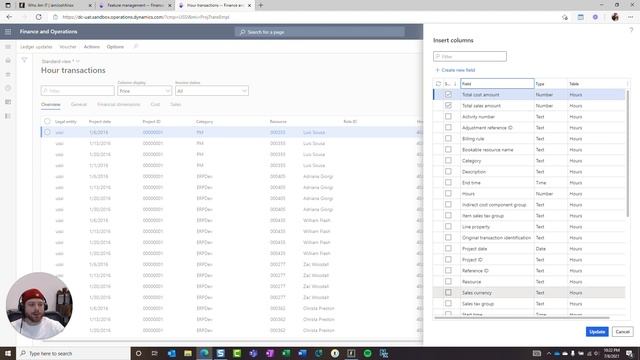The height and width of the screenshot is (360, 640).
Task: Open the Actions menu
Action: point(91,47)
